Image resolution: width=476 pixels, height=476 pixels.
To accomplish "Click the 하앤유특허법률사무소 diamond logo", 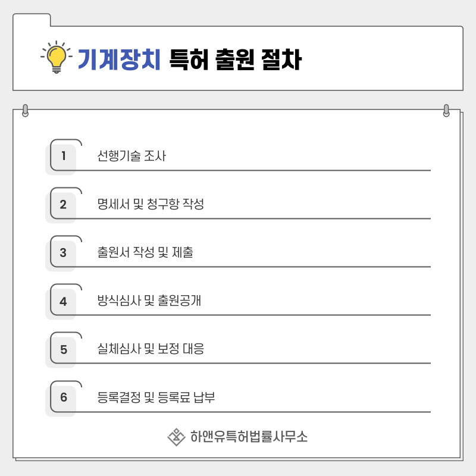I will click(x=176, y=437).
